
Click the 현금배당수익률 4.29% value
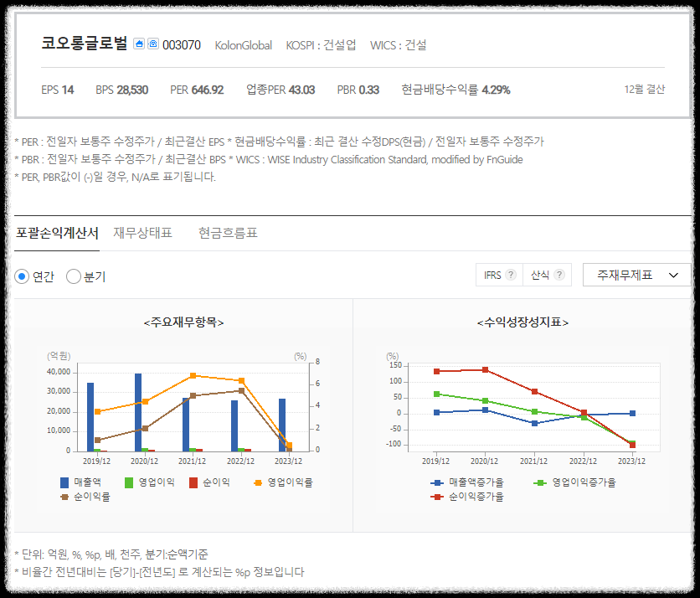point(456,90)
